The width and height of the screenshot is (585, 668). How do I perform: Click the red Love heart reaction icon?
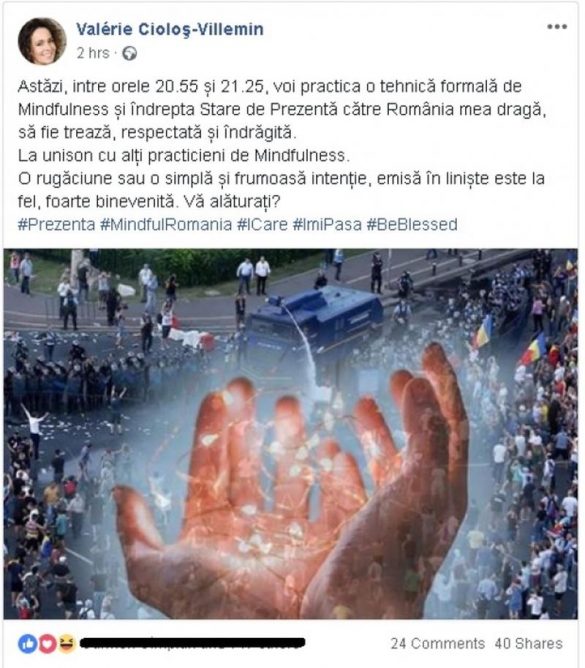[47, 643]
